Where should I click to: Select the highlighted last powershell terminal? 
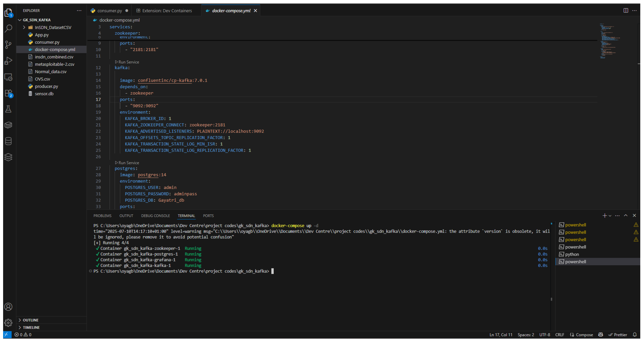tap(598, 262)
